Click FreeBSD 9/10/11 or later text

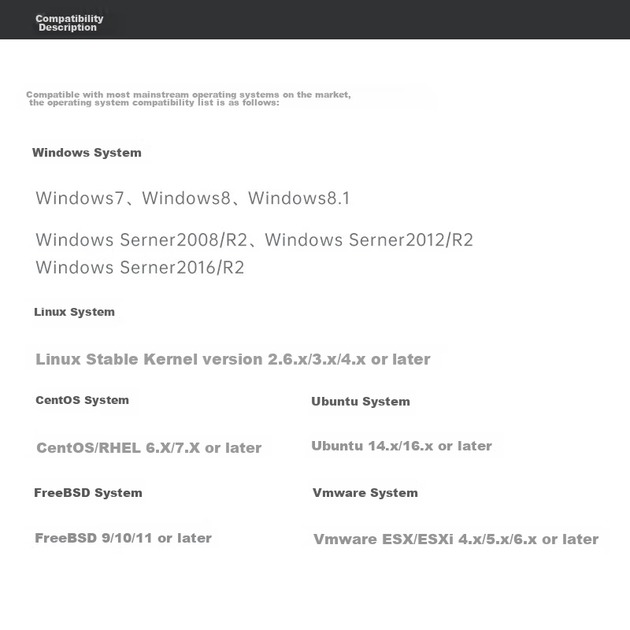[123, 538]
